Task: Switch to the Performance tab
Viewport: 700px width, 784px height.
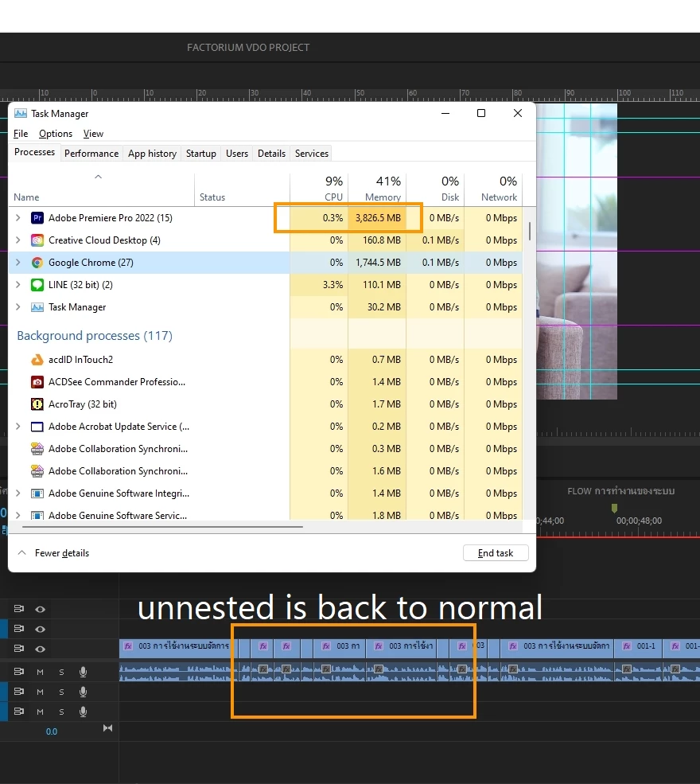Action: [91, 154]
